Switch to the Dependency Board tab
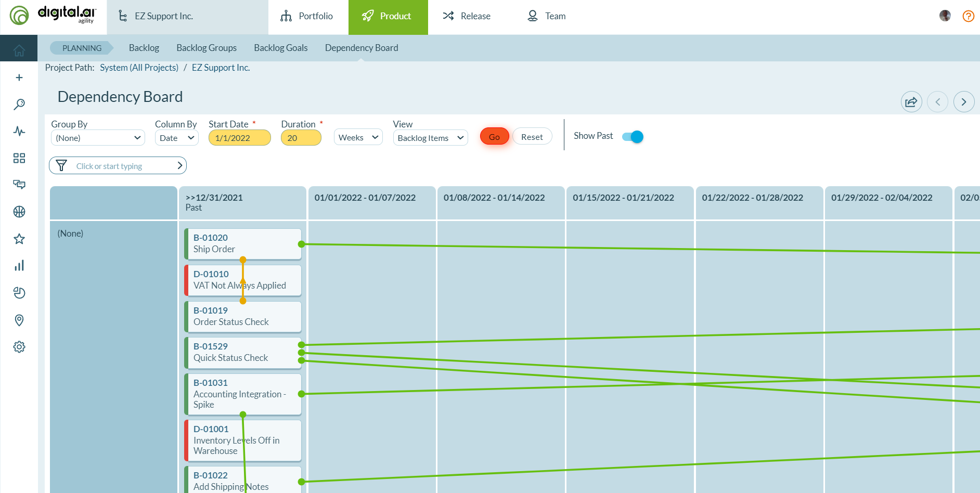The height and width of the screenshot is (493, 980). point(362,48)
